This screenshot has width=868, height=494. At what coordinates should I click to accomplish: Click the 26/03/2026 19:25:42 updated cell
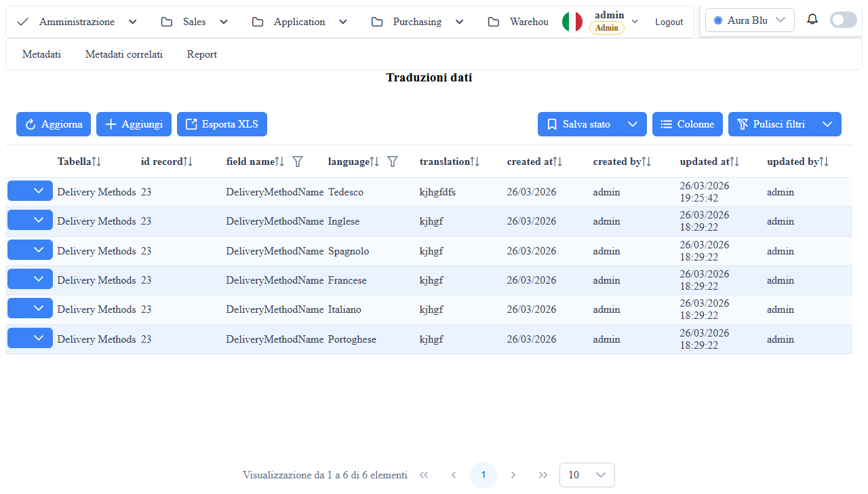click(705, 192)
